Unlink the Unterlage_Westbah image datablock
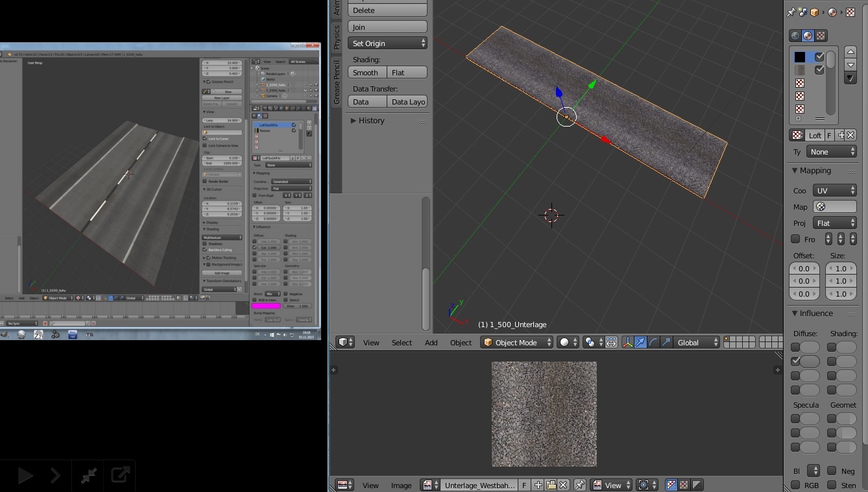 click(563, 485)
